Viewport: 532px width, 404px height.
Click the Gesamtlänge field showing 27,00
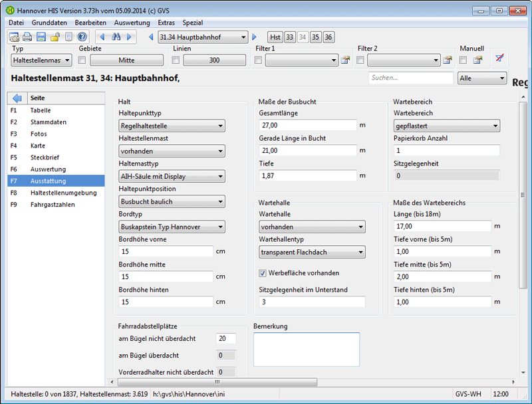point(308,126)
